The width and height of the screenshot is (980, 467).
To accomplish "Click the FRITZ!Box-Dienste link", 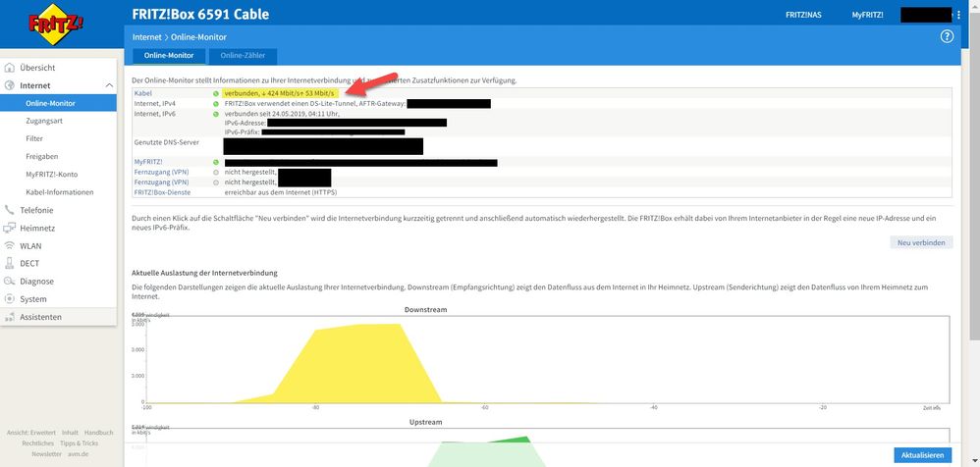I will tap(162, 192).
